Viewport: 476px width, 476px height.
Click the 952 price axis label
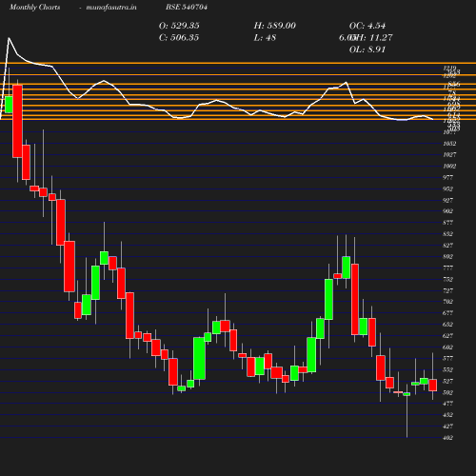[x=447, y=188]
